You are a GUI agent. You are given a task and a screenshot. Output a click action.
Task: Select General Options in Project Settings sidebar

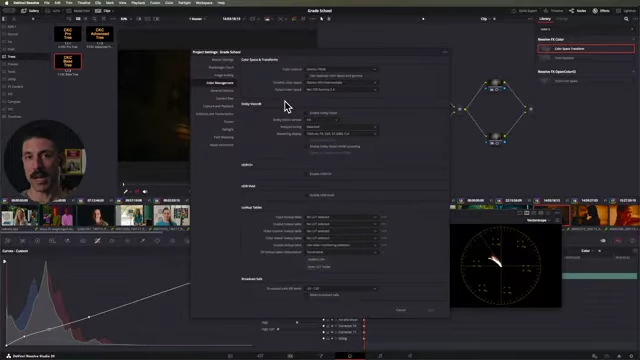tap(222, 91)
